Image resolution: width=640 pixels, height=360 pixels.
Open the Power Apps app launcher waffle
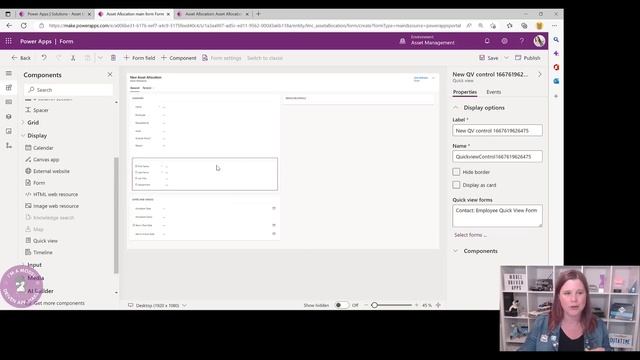pyautogui.click(x=8, y=41)
